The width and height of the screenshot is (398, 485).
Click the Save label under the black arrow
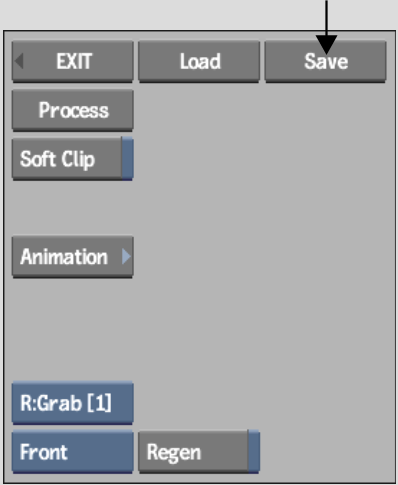(x=326, y=61)
